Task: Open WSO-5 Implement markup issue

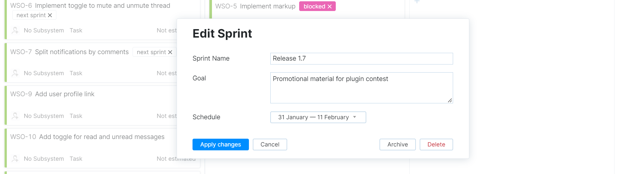Action: [x=267, y=6]
